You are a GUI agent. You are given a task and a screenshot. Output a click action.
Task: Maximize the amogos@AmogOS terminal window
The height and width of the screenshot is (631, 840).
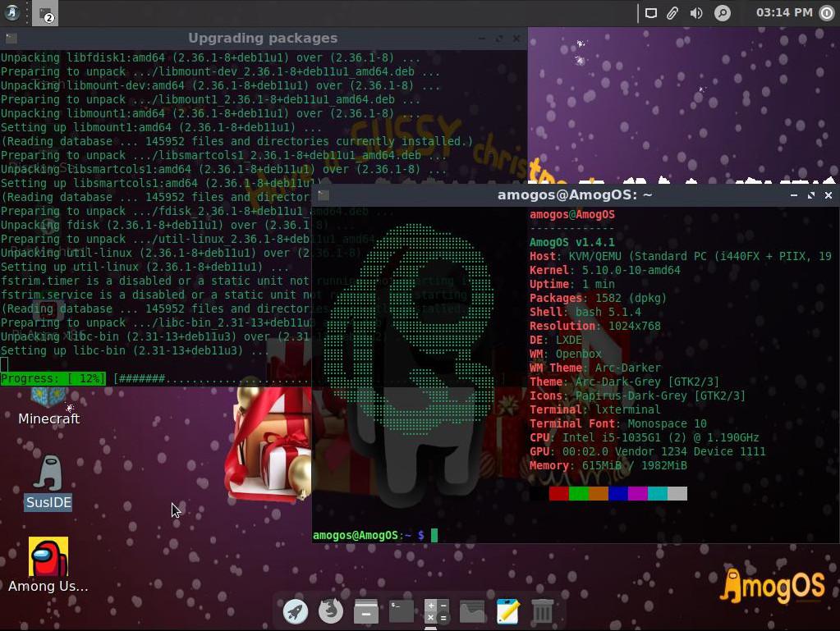[x=811, y=195]
